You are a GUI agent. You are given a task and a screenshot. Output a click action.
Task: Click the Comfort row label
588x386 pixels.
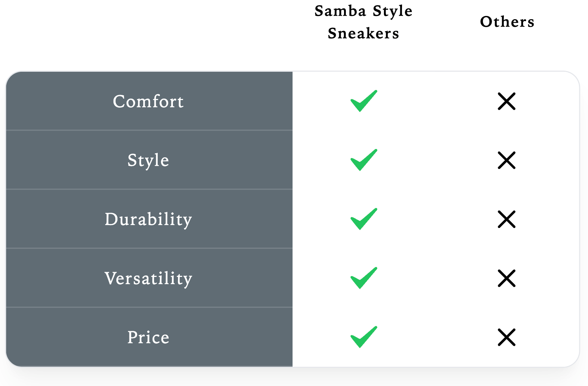coord(148,101)
